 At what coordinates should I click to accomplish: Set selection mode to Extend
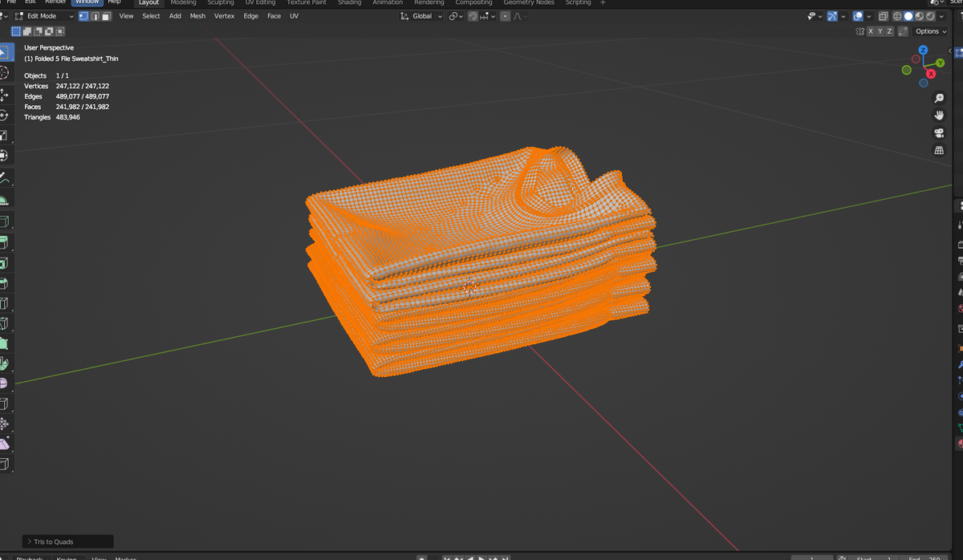pyautogui.click(x=27, y=31)
